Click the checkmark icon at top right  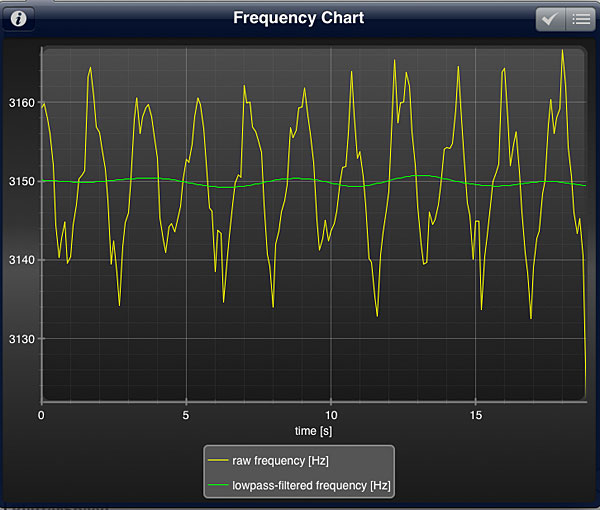coord(550,19)
